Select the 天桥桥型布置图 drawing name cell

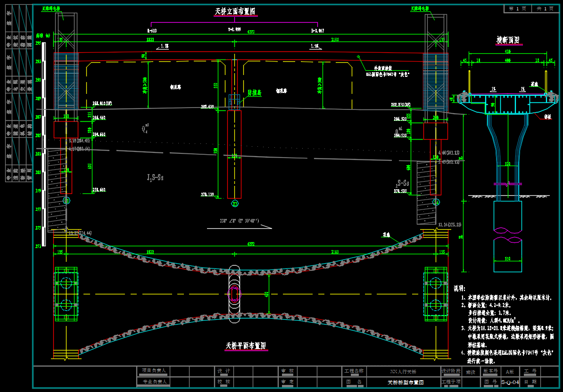click(406, 382)
